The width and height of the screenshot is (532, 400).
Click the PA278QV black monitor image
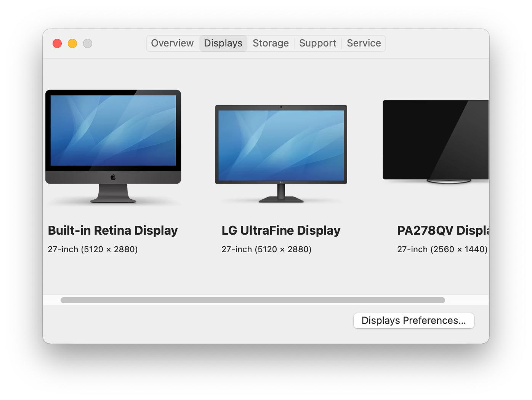(x=436, y=142)
